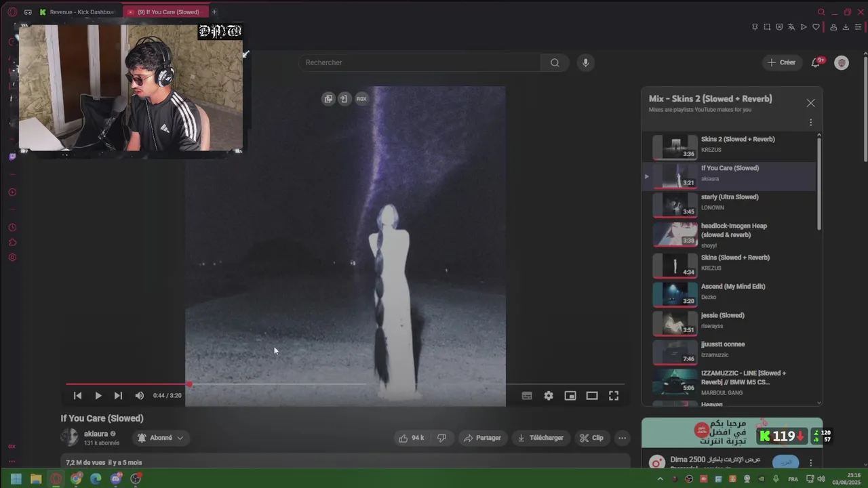This screenshot has width=868, height=488.
Task: Open the ad's three-dot menu near Dima 2500
Action: coord(810,463)
